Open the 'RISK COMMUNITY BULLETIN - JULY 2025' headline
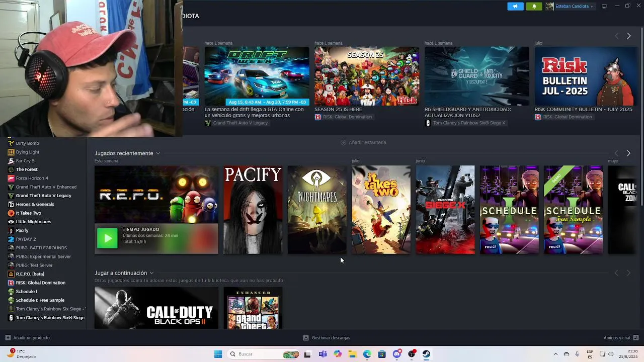644x362 pixels. (583, 110)
